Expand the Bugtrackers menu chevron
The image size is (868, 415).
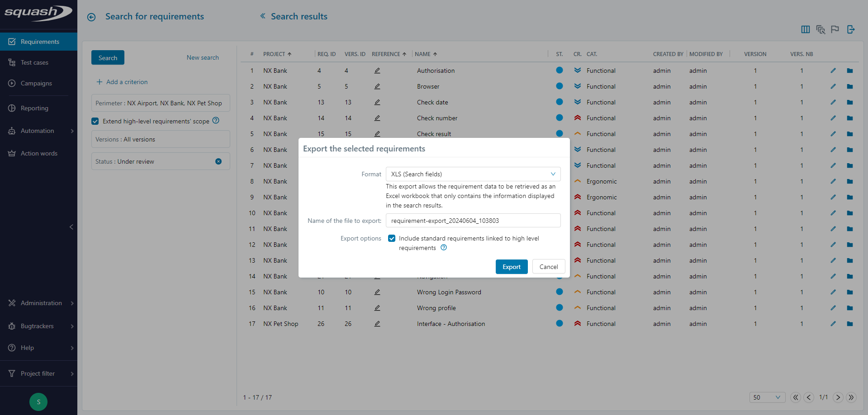[x=72, y=326]
